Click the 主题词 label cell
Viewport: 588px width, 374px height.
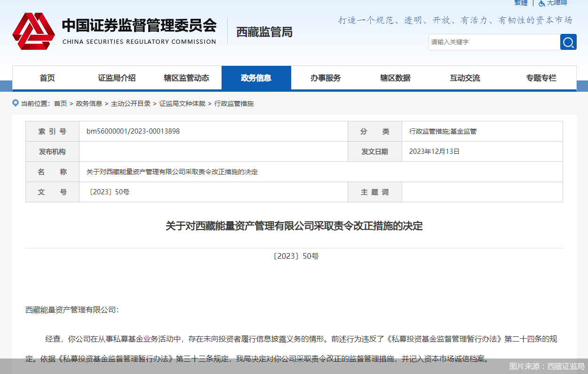375,192
